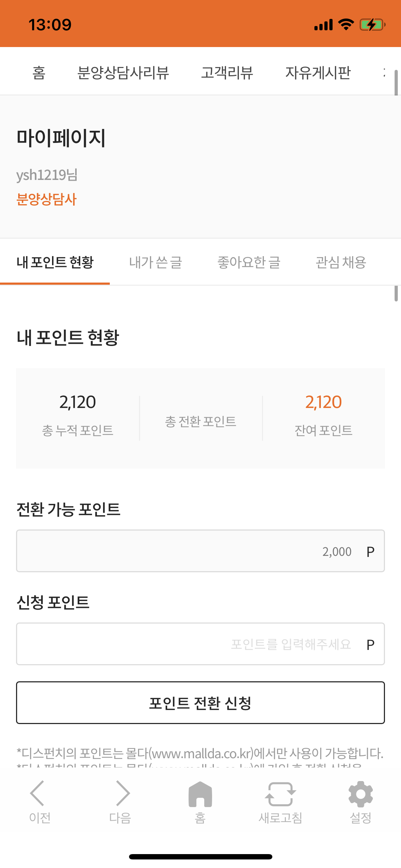Open settings via 설정 gear icon
This screenshot has height=868, width=401.
click(x=360, y=794)
